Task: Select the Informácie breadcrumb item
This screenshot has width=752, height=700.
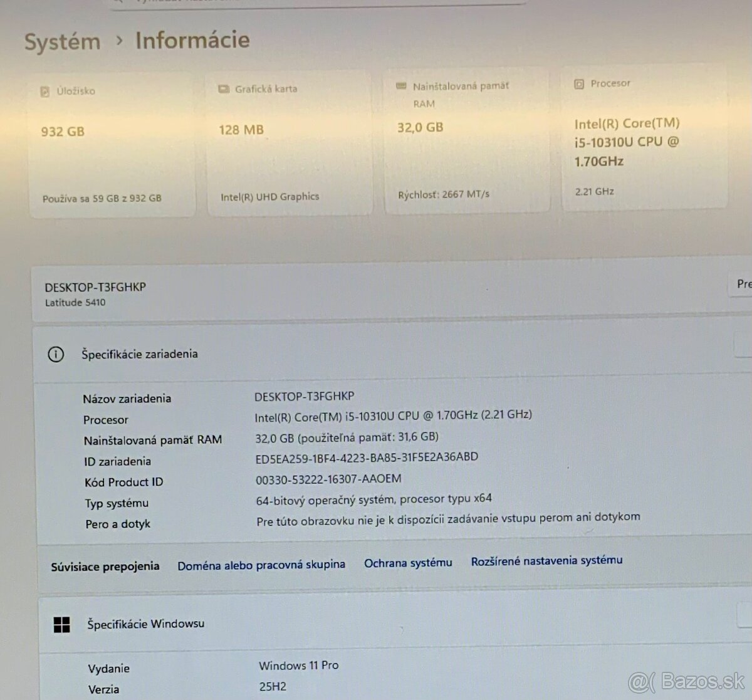Action: coord(192,40)
